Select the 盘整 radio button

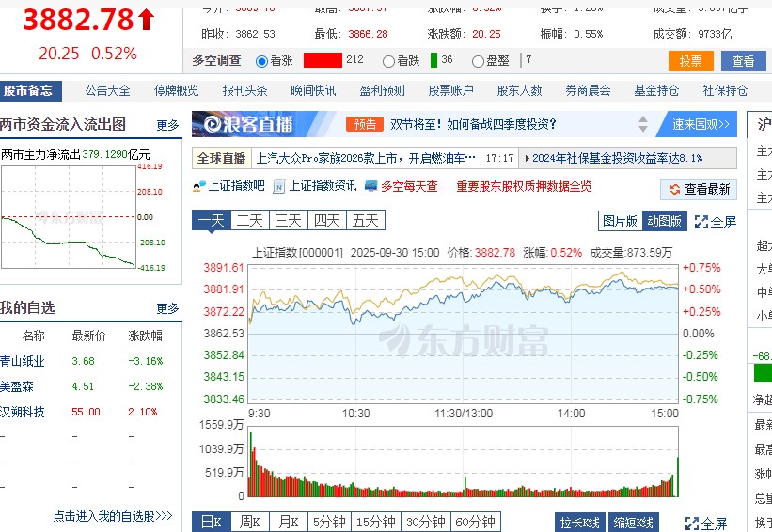(x=478, y=61)
